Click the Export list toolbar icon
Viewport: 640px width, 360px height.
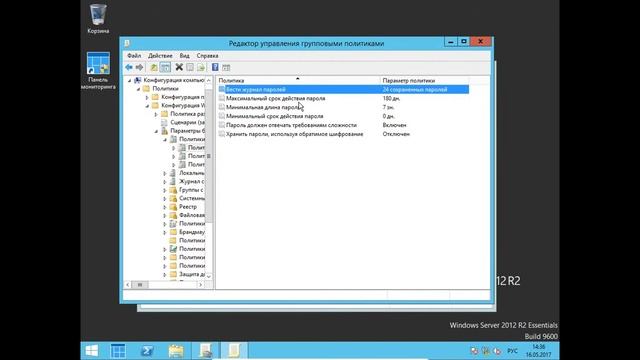coord(201,67)
